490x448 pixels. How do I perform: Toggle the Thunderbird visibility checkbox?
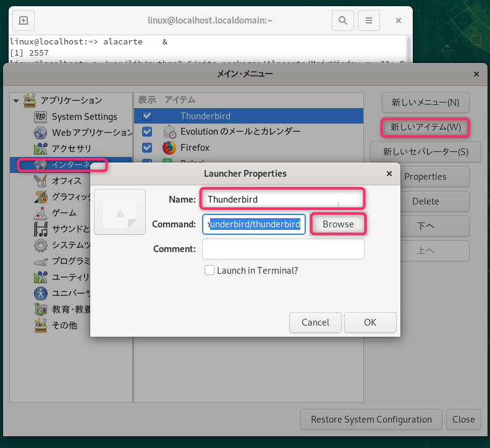tap(147, 116)
